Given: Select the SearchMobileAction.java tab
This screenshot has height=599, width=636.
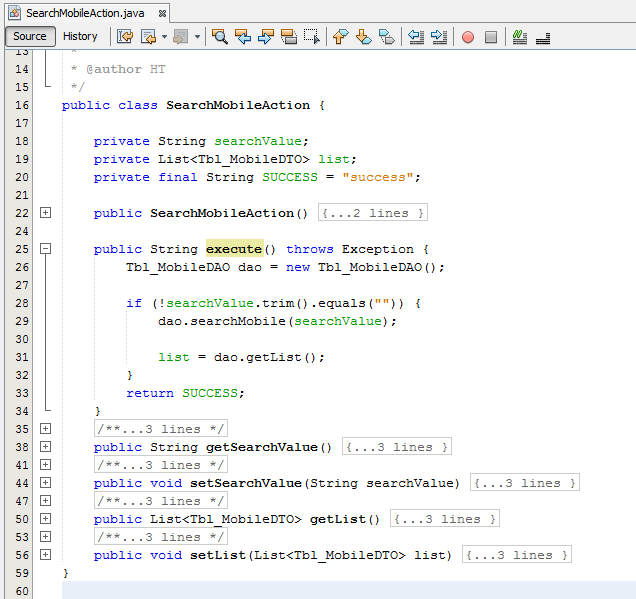Looking at the screenshot, I should click(x=85, y=13).
